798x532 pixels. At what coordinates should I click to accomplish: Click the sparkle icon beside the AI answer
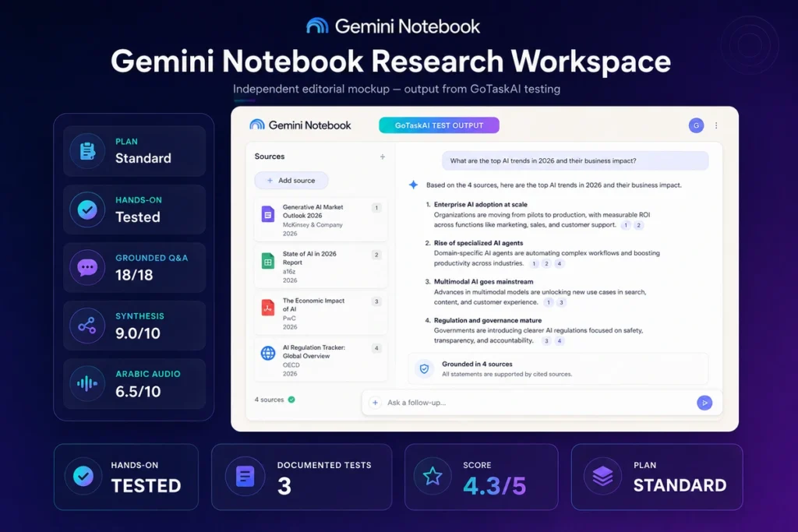[x=413, y=185]
